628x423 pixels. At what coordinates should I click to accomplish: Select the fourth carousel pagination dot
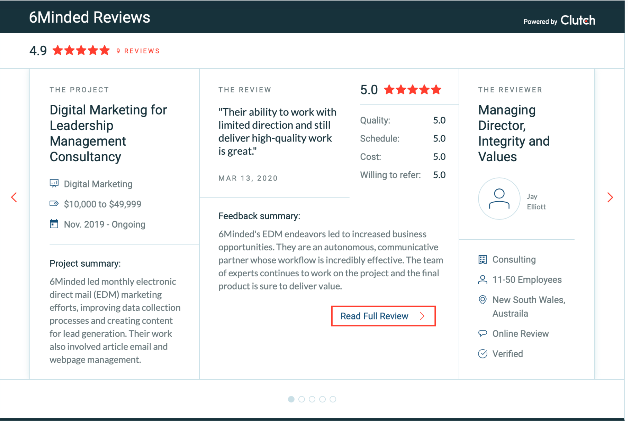pyautogui.click(x=322, y=399)
